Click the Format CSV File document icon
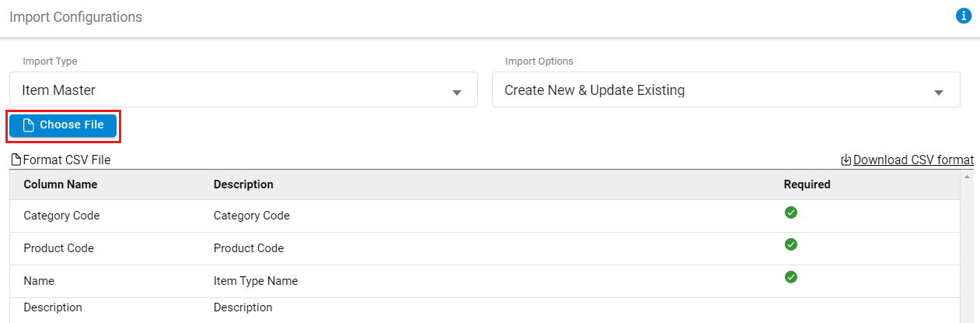 [x=16, y=160]
